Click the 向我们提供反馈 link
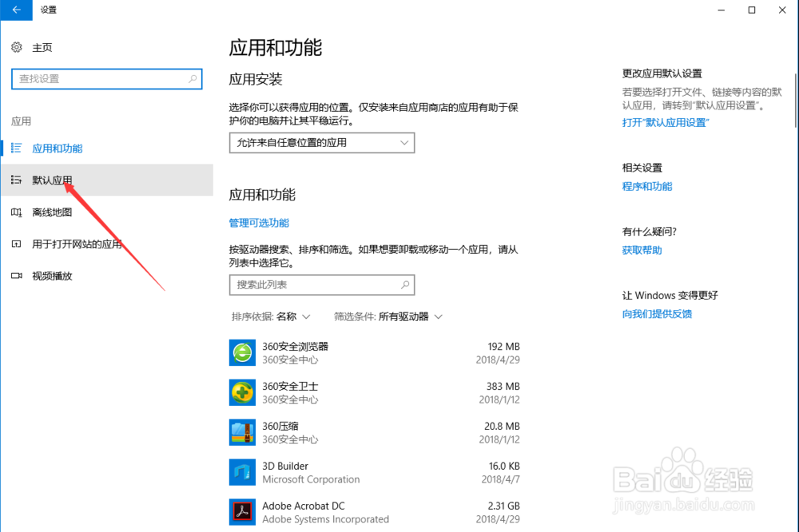799x532 pixels. [657, 314]
